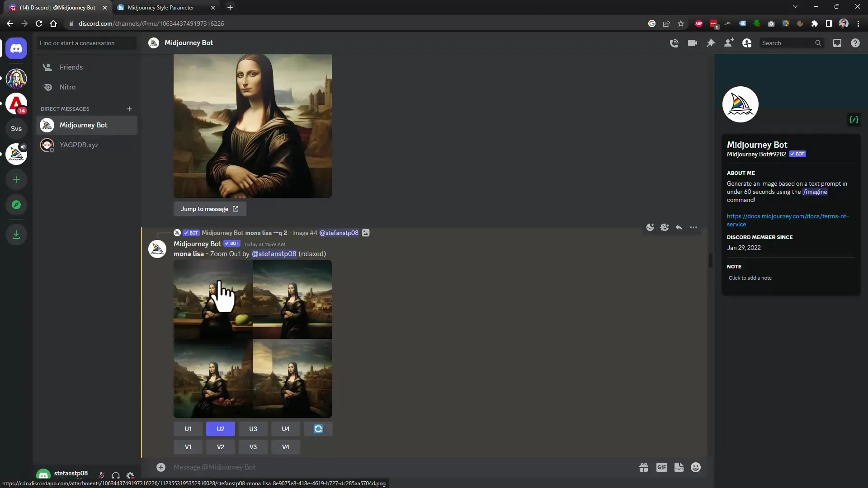This screenshot has height=488, width=868.
Task: Toggle the pin messages icon
Action: [x=711, y=43]
